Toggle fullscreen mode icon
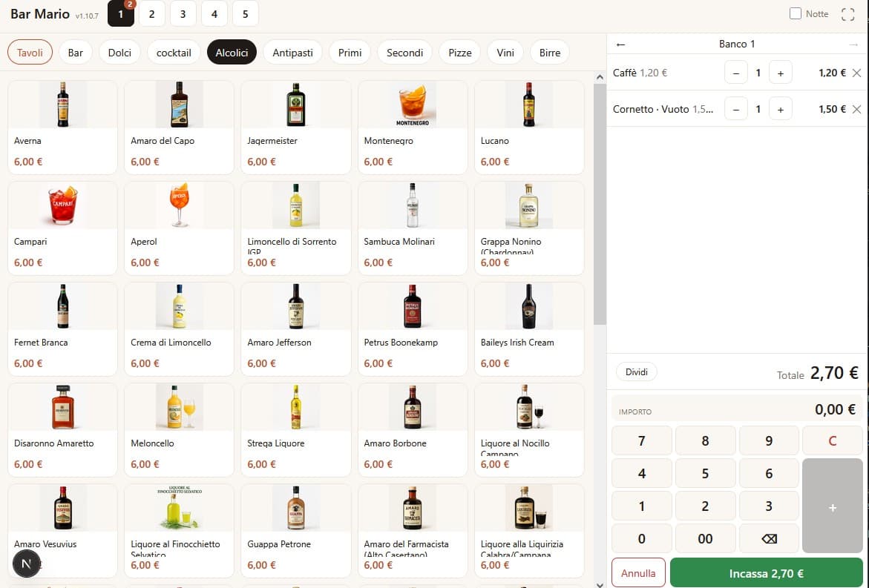 847,14
